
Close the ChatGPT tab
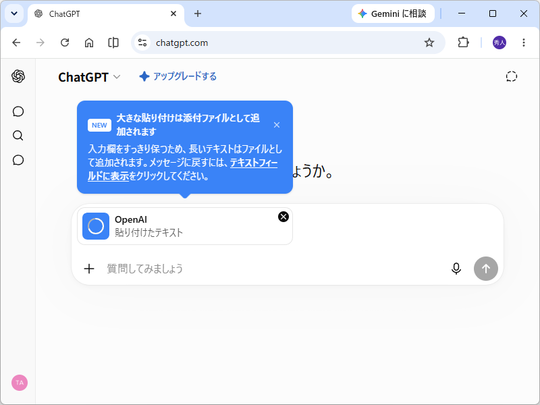coord(174,14)
